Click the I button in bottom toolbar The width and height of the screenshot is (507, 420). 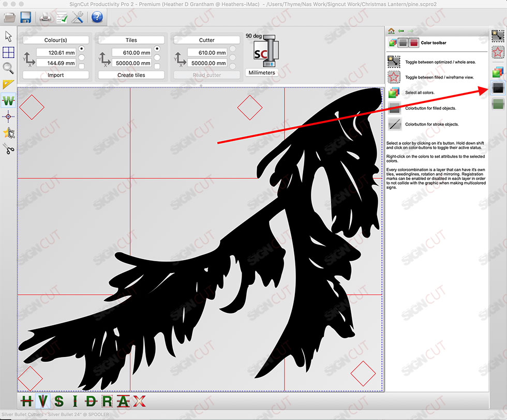75,401
